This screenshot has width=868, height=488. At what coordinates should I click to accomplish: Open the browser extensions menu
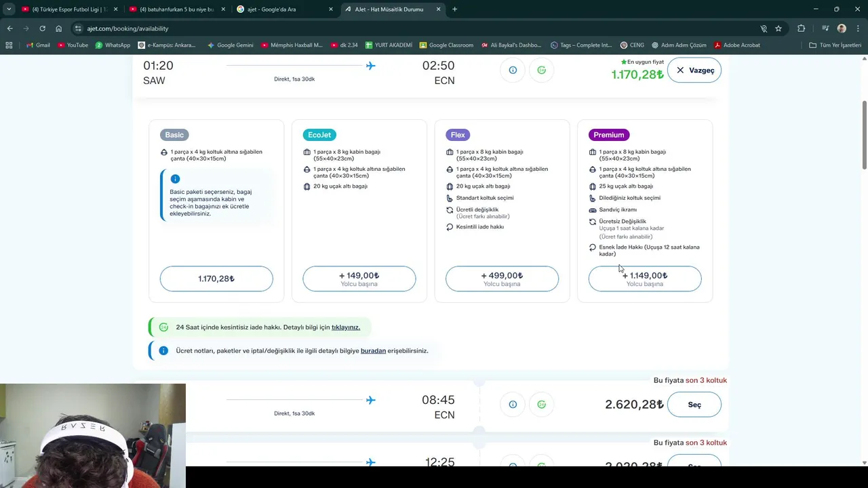pyautogui.click(x=802, y=28)
